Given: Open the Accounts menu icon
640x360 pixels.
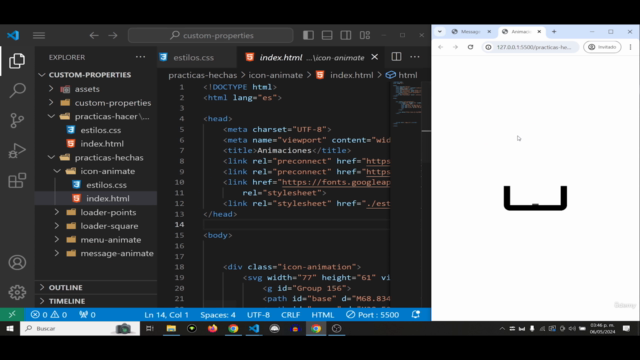Looking at the screenshot, I should (x=17, y=262).
